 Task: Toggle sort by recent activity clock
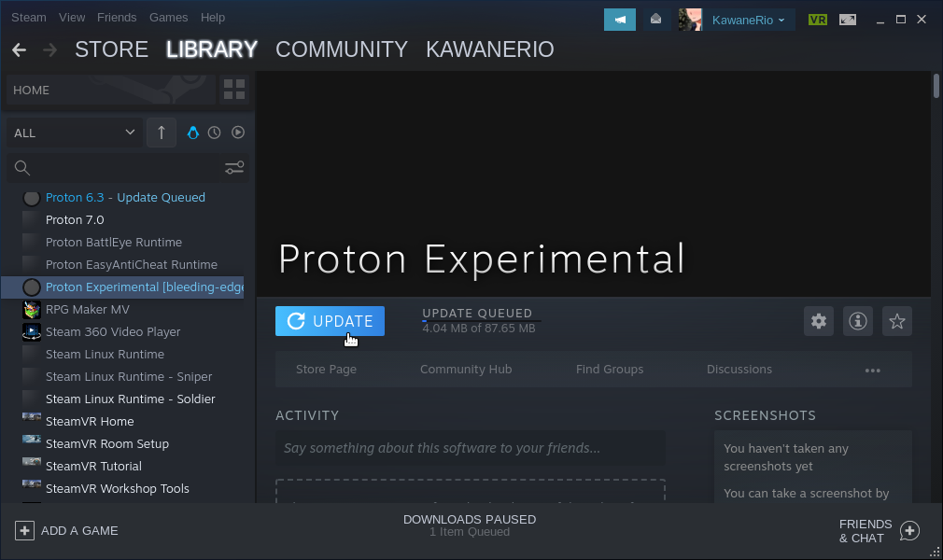tap(214, 133)
